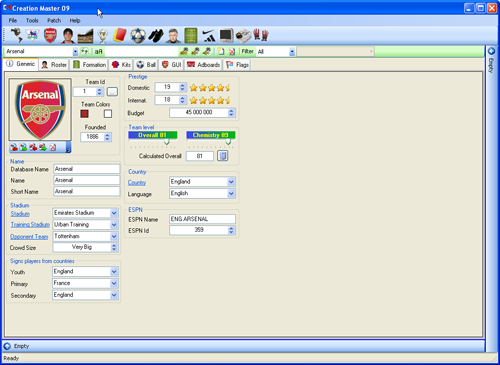Click the leftmost import icon under the crest

point(14,147)
